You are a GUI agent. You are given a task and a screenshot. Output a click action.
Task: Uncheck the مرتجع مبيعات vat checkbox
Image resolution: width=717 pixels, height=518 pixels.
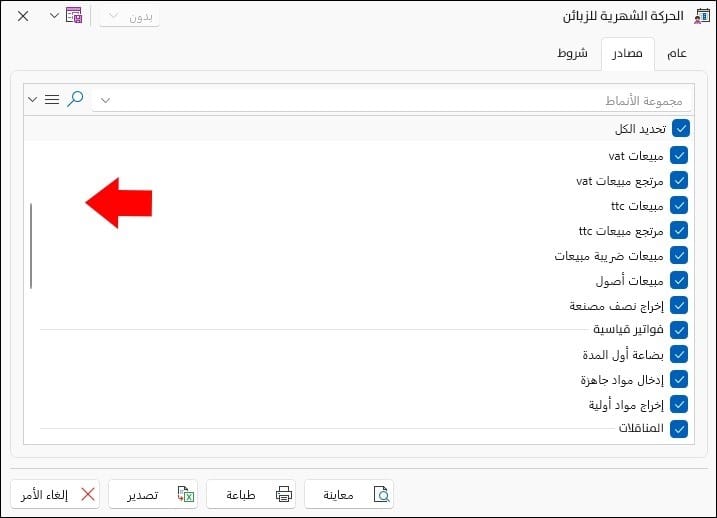[679, 181]
